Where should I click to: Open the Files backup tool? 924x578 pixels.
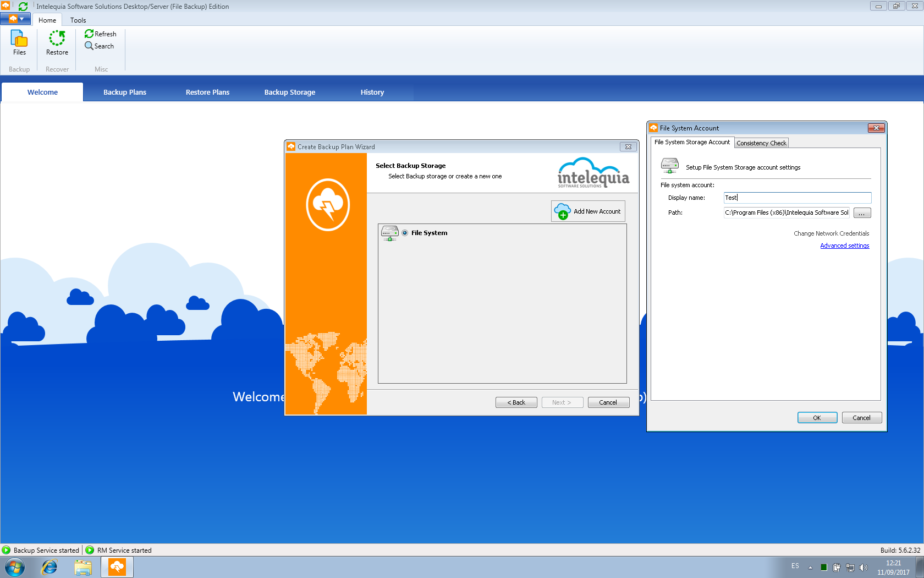click(x=19, y=43)
